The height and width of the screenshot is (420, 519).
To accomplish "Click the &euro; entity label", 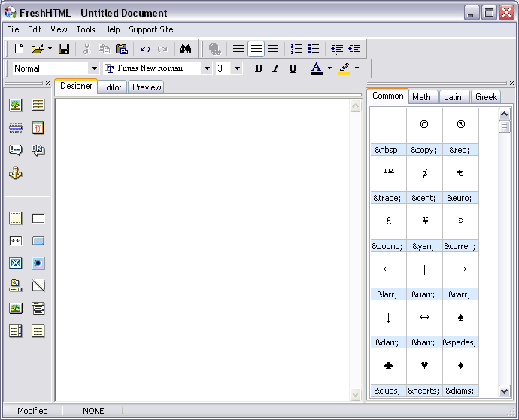I will coord(460,198).
